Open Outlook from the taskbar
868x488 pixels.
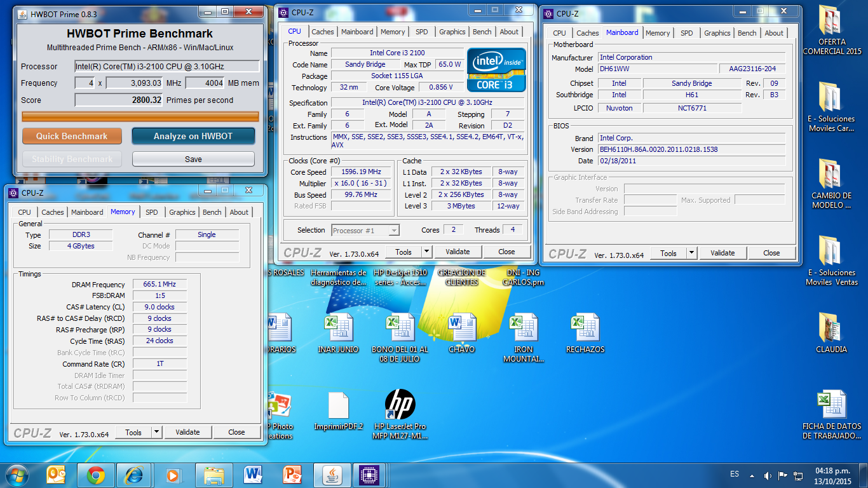57,475
